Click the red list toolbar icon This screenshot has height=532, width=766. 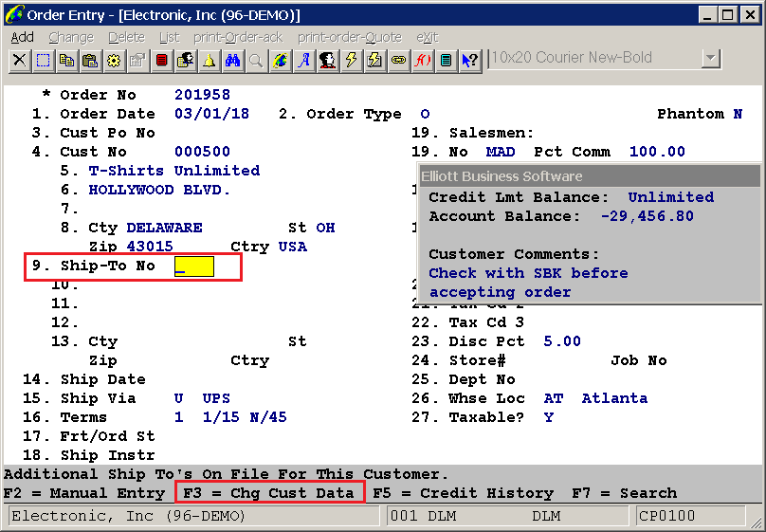pyautogui.click(x=162, y=61)
